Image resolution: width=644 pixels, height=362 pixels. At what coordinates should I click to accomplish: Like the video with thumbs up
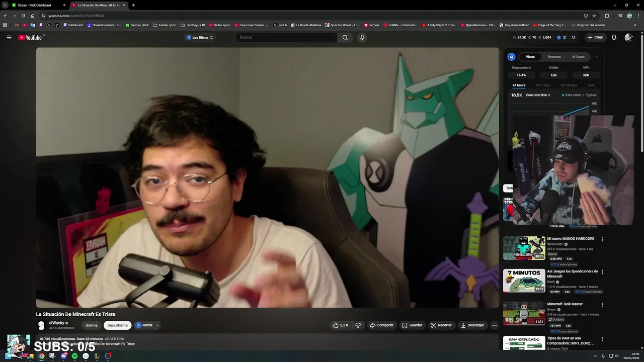[340, 325]
